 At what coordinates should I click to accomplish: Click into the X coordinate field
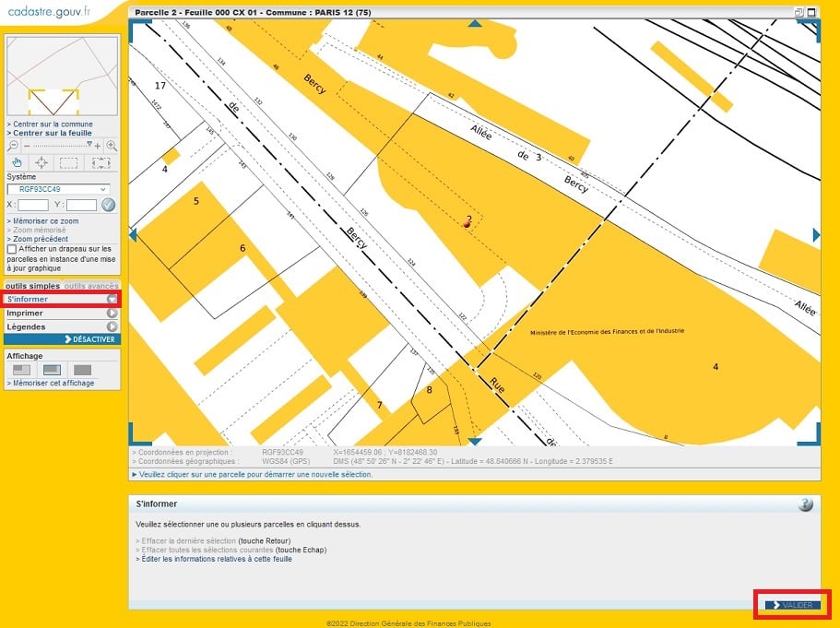[33, 205]
